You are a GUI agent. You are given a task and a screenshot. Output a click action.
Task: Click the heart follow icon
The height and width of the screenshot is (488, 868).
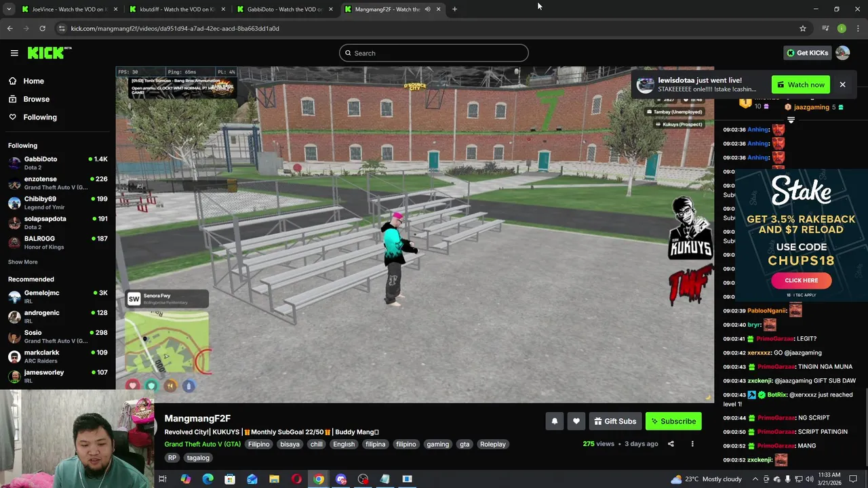tap(576, 421)
